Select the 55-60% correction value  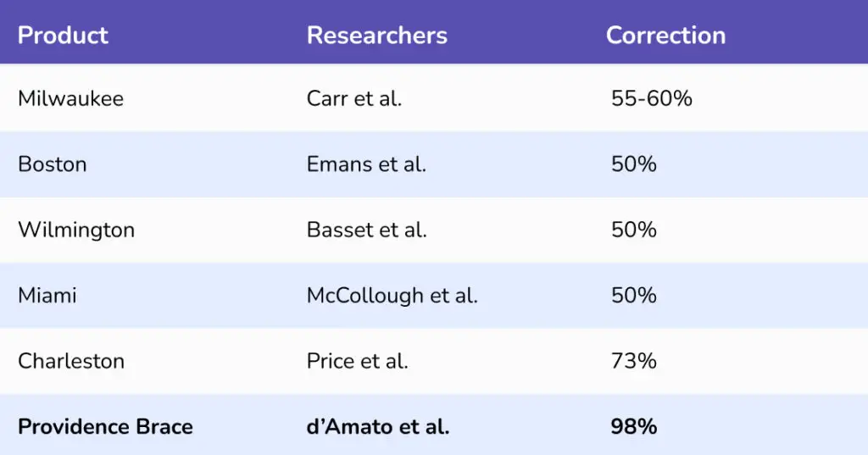point(651,98)
